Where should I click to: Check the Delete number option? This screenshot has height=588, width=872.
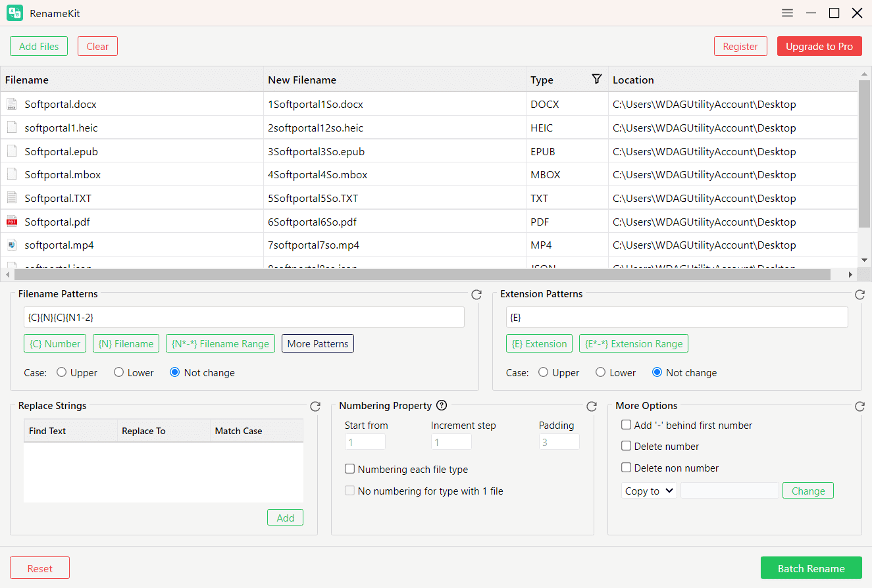click(x=627, y=447)
